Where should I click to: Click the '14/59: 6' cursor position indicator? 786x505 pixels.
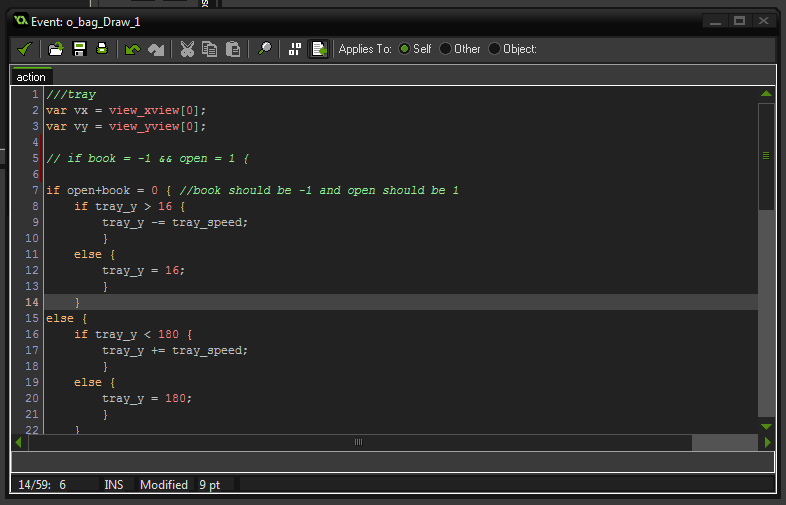click(42, 485)
